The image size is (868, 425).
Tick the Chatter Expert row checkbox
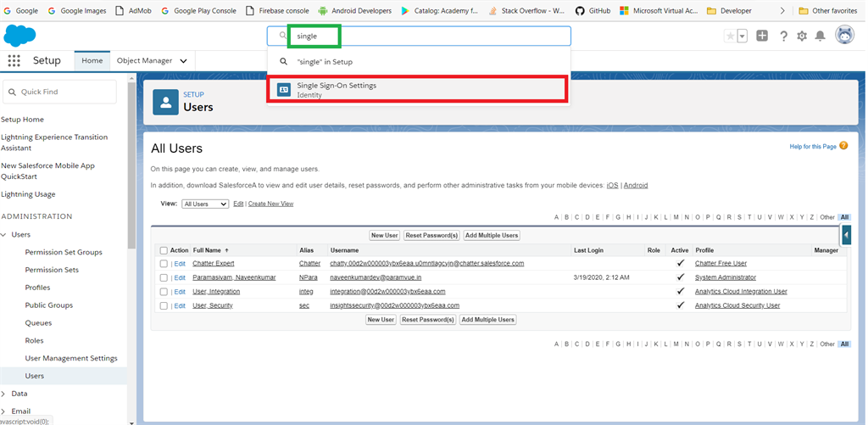(x=164, y=264)
